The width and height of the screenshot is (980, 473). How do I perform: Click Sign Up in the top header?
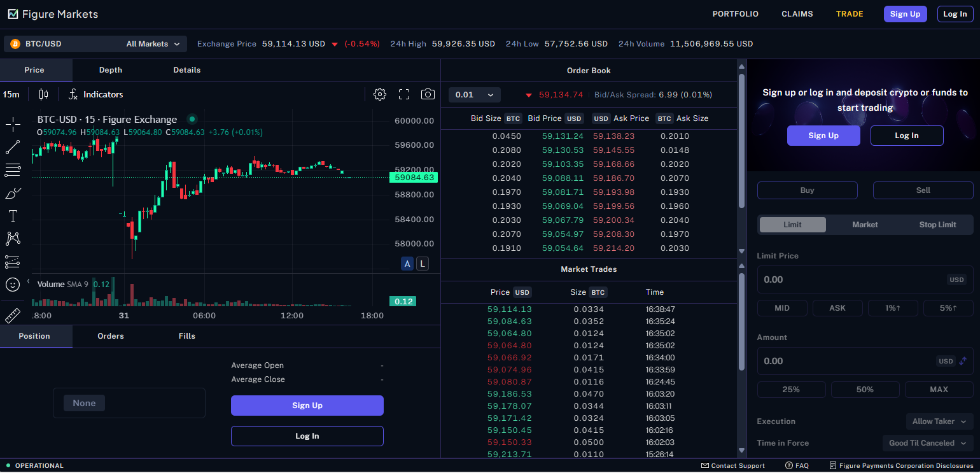(x=905, y=14)
